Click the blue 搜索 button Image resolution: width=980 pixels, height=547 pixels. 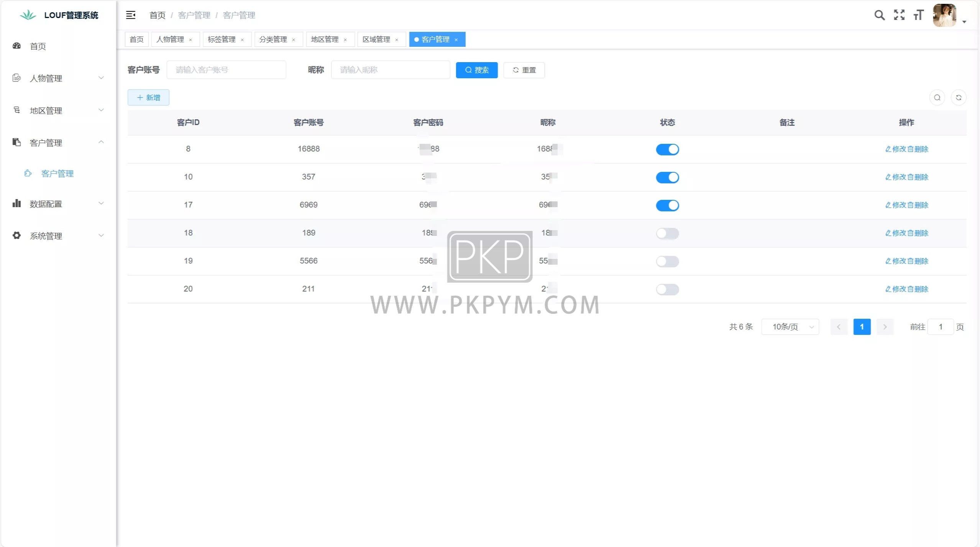pyautogui.click(x=477, y=70)
